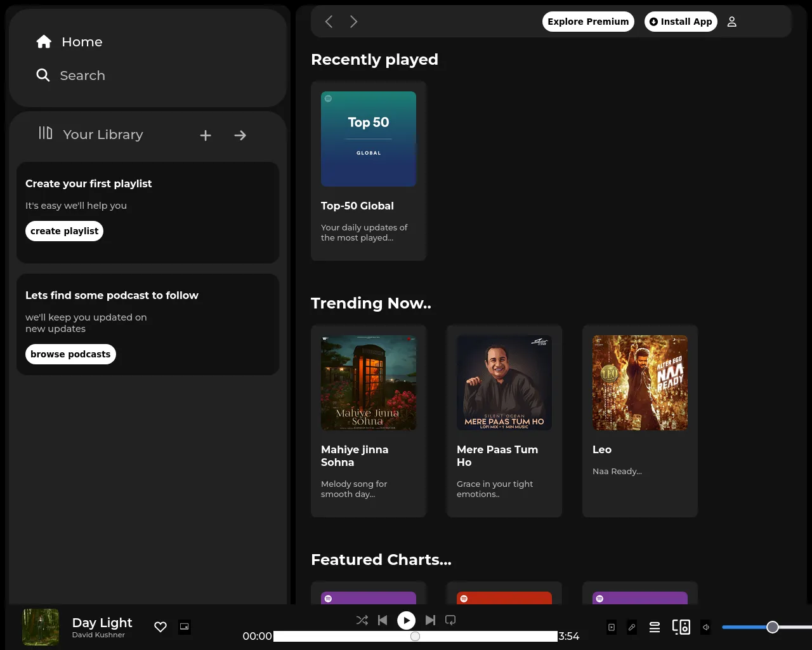Click the Explore Premium button
Image resolution: width=812 pixels, height=650 pixels.
click(x=588, y=22)
